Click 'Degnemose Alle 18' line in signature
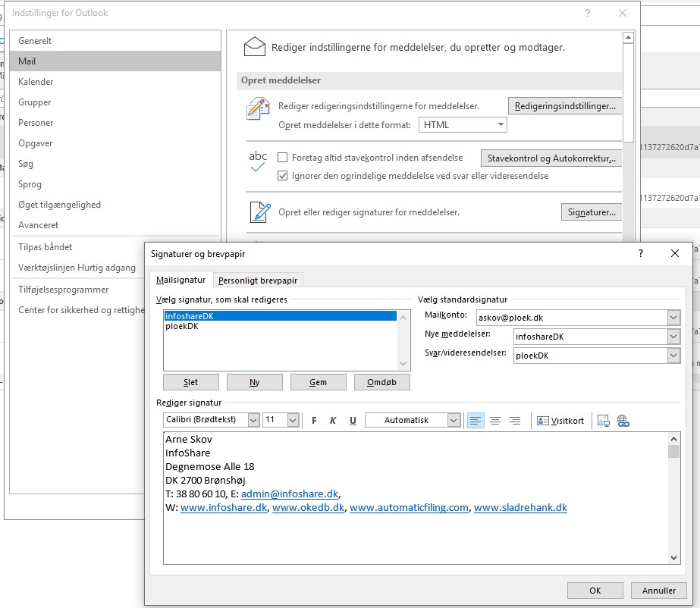 coord(210,466)
